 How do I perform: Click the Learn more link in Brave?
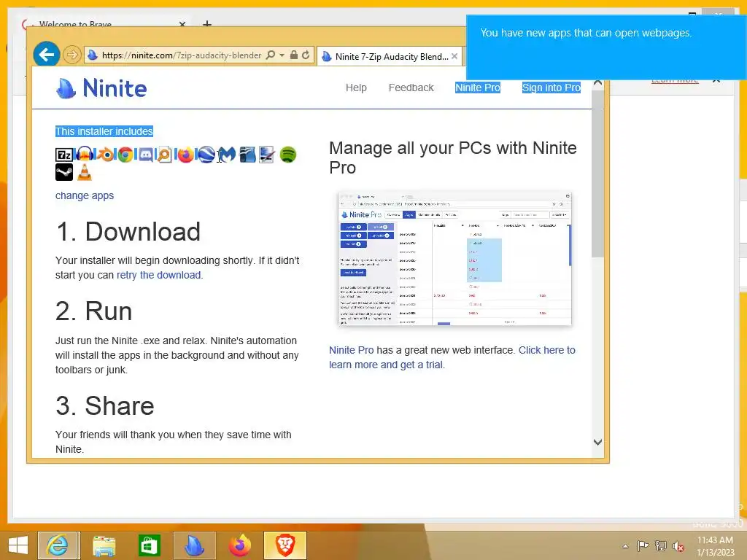[x=675, y=81]
